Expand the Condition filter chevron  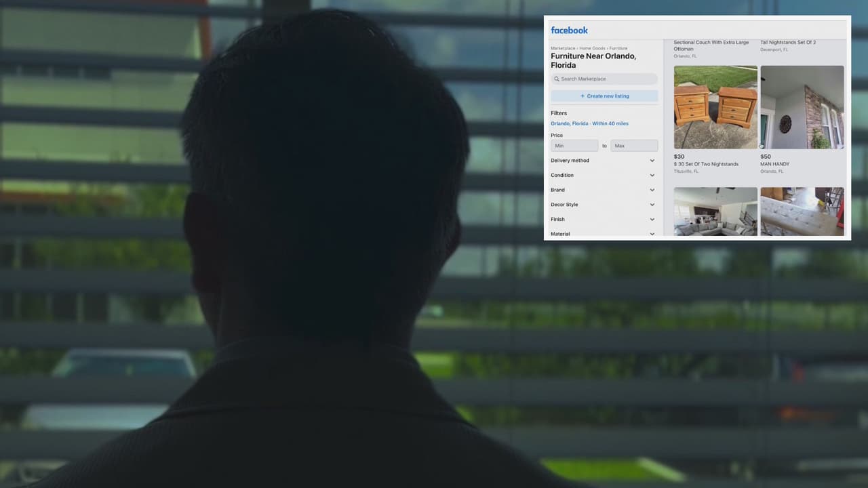[x=652, y=176]
